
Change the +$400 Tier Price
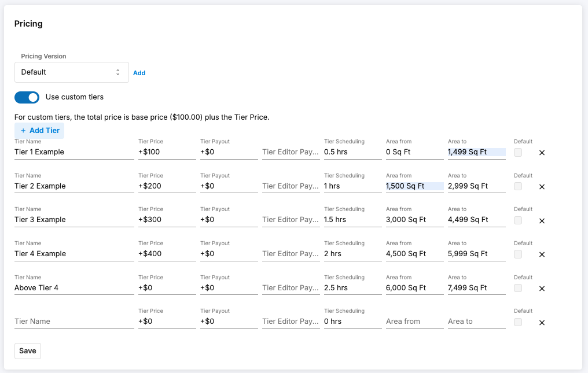[x=167, y=254]
